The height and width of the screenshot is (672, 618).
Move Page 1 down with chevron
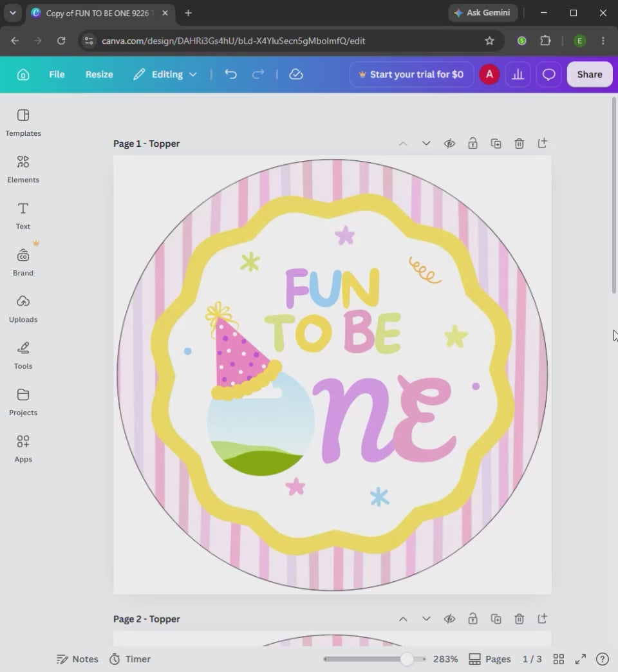tap(426, 144)
